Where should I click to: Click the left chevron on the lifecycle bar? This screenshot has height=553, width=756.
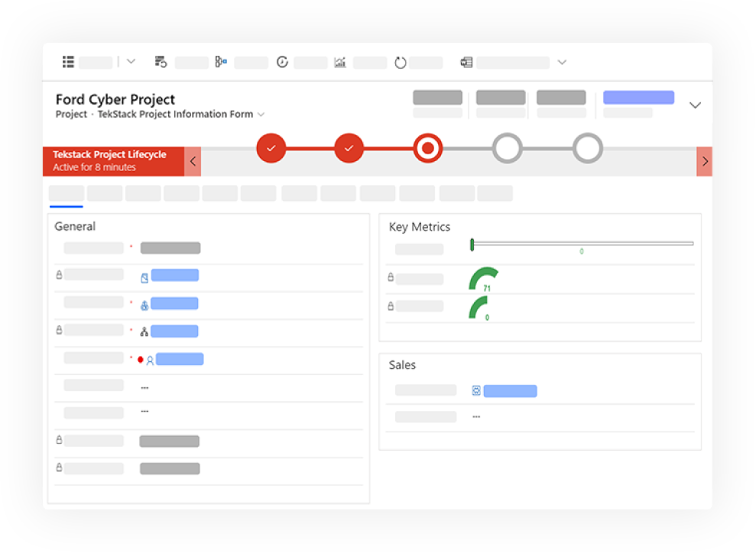(193, 161)
